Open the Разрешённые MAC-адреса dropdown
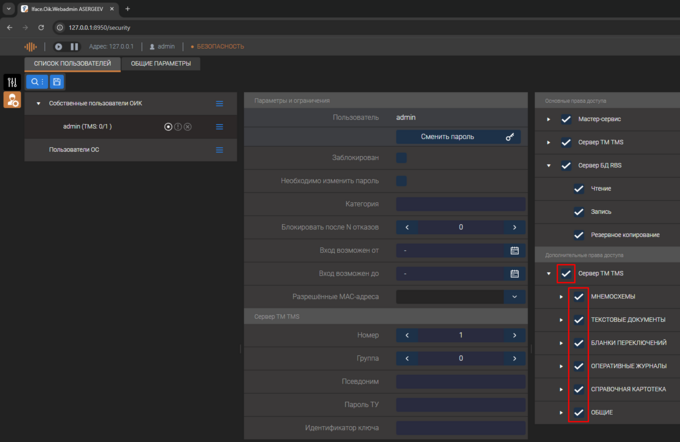 pos(515,297)
